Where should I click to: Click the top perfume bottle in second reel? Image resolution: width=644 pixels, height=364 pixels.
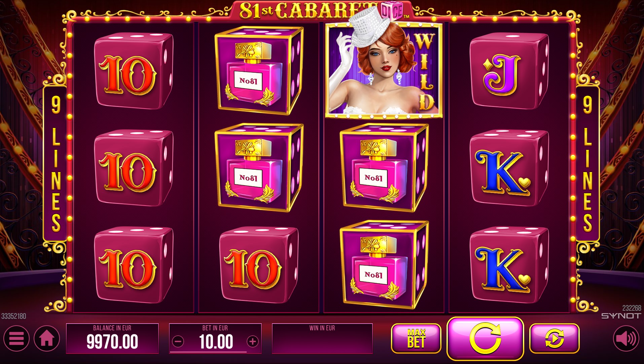259,71
